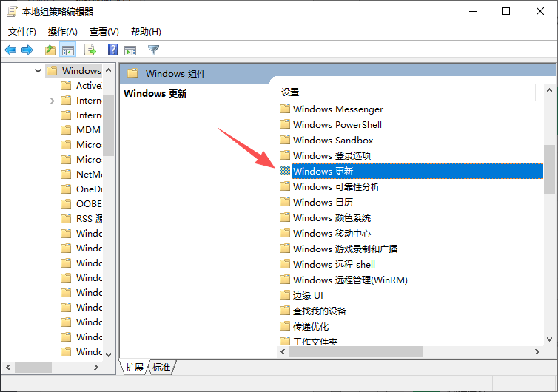The height and width of the screenshot is (392, 558).
Task: Click settings list horizontal scroll-right arrow
Action: pyautogui.click(x=537, y=351)
